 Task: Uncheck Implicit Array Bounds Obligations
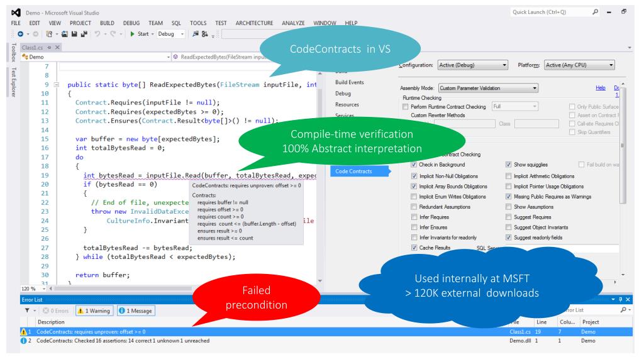coord(414,186)
